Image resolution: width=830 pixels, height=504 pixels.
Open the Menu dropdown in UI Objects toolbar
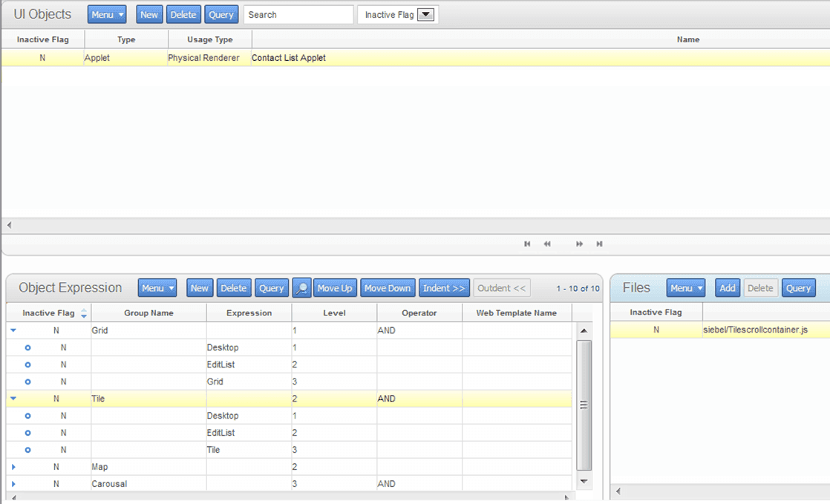coord(106,14)
